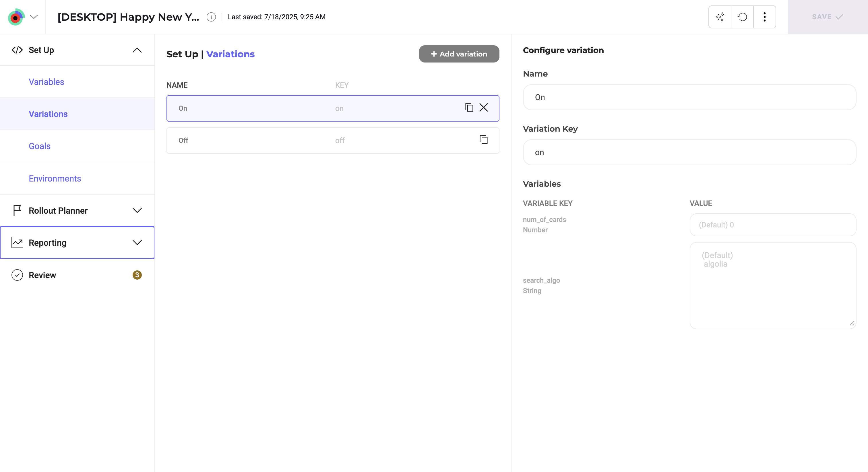Image resolution: width=868 pixels, height=472 pixels.
Task: Expand the Rollout Planner section
Action: pos(137,210)
